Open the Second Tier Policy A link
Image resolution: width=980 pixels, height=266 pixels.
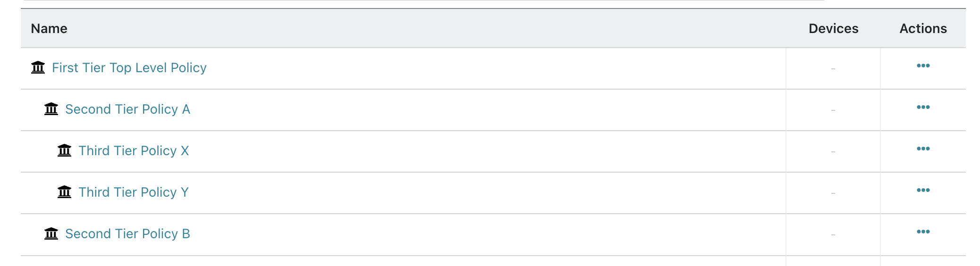point(127,109)
